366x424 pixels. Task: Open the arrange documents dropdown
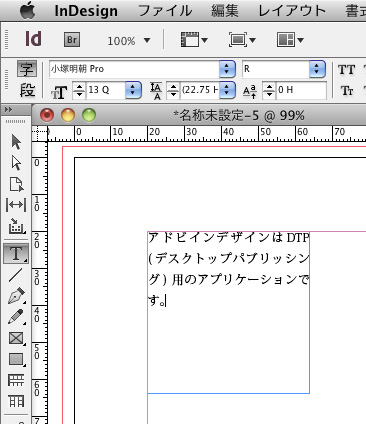coord(290,40)
